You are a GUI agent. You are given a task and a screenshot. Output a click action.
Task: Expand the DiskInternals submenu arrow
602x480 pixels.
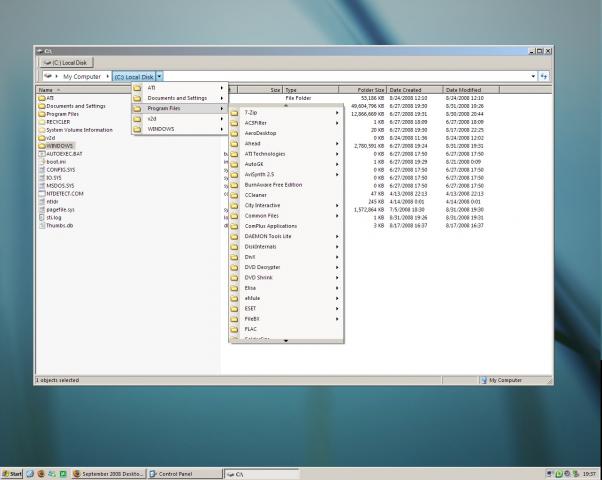point(337,247)
